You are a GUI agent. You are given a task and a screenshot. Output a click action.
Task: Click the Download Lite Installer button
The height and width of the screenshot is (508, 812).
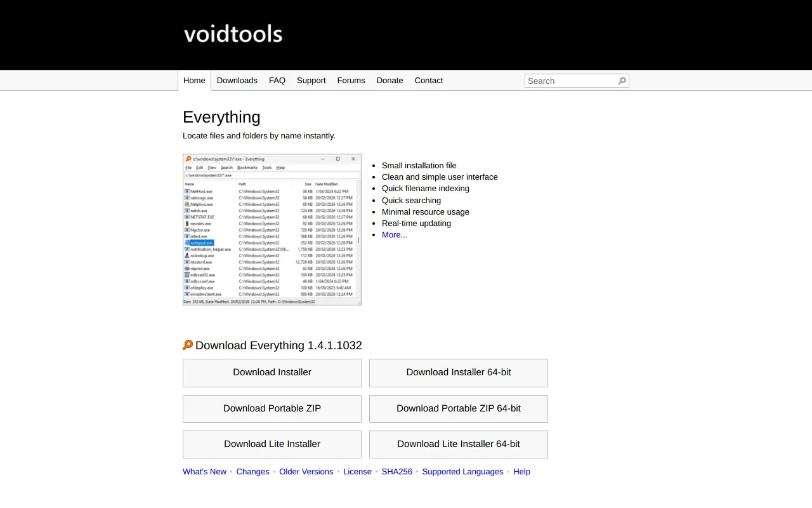click(x=272, y=444)
